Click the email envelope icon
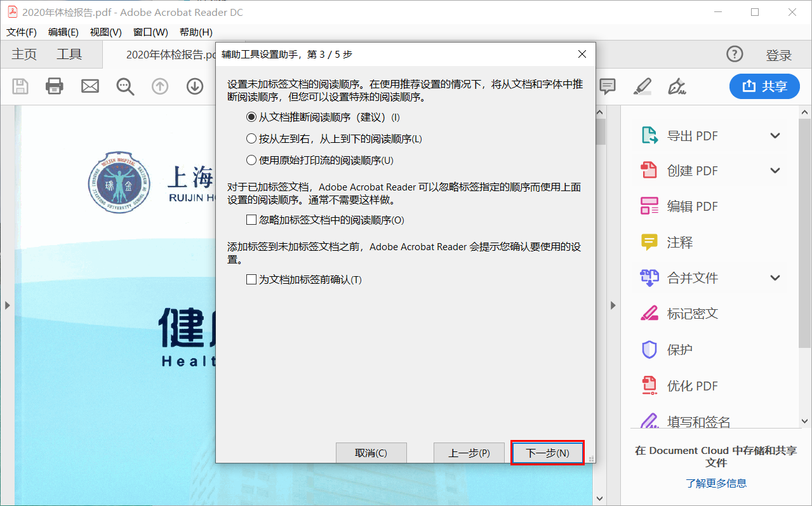The image size is (812, 506). pyautogui.click(x=90, y=86)
